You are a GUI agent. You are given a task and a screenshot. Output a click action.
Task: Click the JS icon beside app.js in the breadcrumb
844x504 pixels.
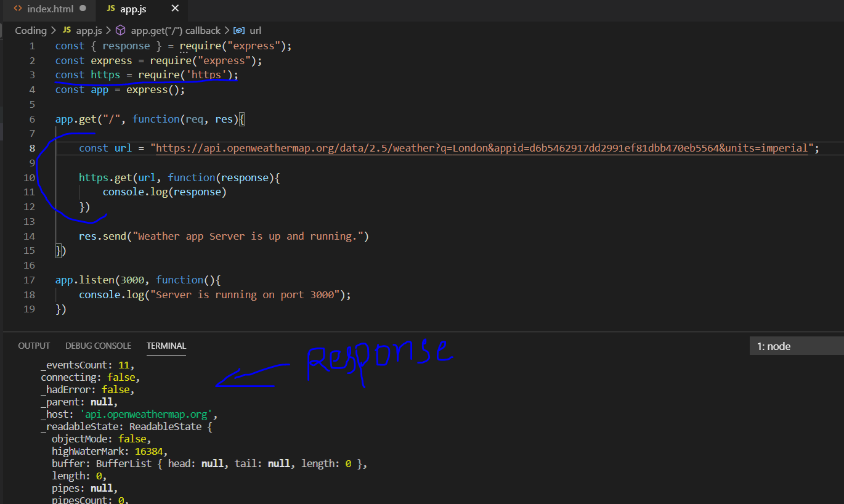(x=67, y=30)
